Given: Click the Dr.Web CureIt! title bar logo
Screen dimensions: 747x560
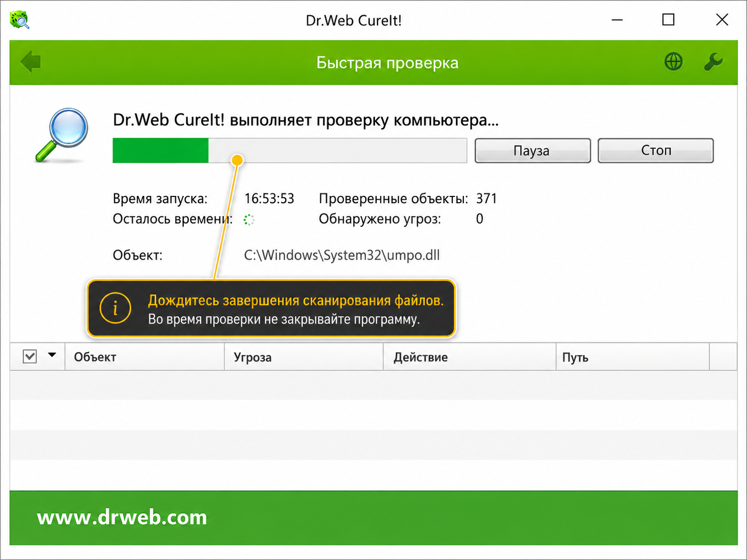Looking at the screenshot, I should coord(20,20).
